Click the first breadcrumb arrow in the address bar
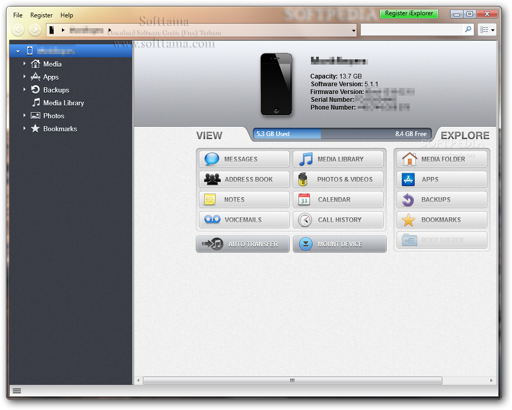The height and width of the screenshot is (410, 512). [63, 30]
